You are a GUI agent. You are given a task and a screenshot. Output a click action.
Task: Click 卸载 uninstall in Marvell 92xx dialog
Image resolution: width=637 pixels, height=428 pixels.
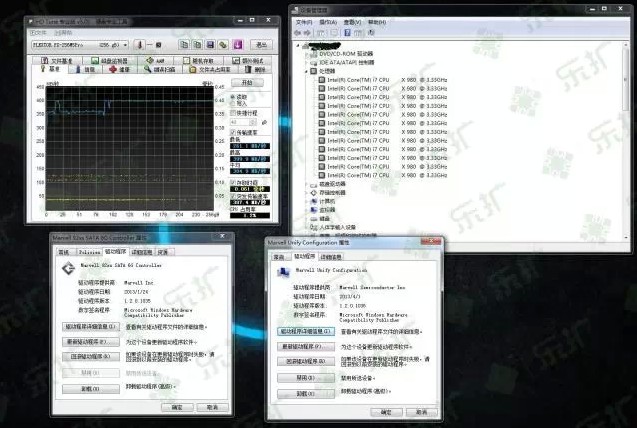91,389
